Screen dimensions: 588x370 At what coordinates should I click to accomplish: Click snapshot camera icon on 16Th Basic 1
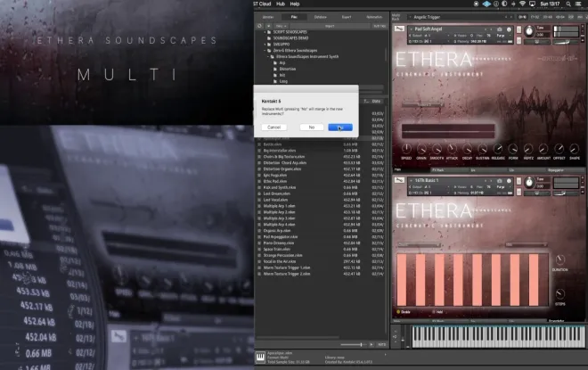tap(500, 181)
